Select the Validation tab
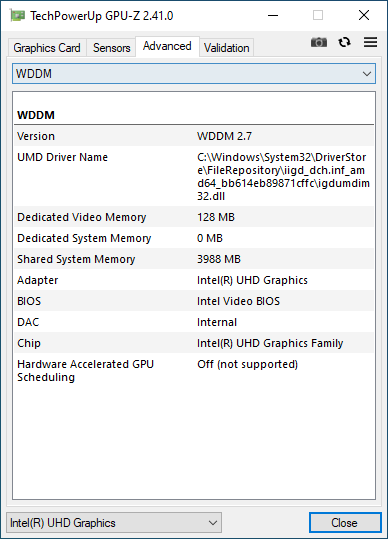388x539 pixels. (226, 48)
